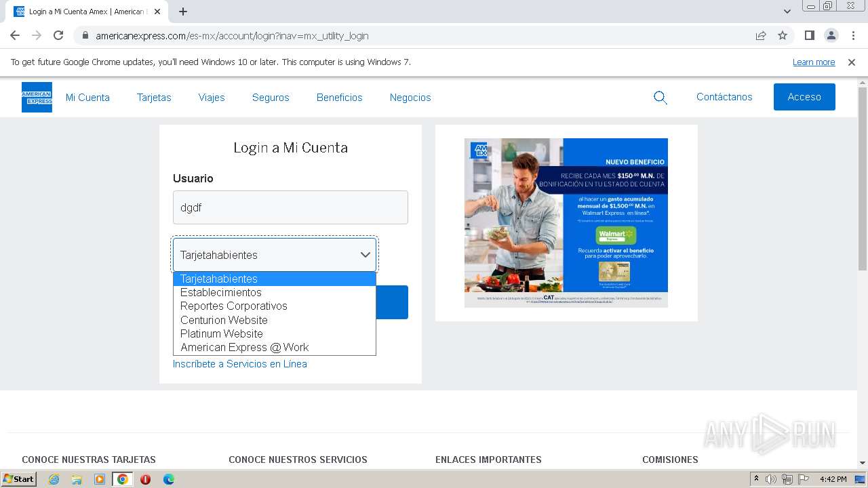
Task: Click the taskbar clock showing 4:42 PM
Action: point(833,479)
